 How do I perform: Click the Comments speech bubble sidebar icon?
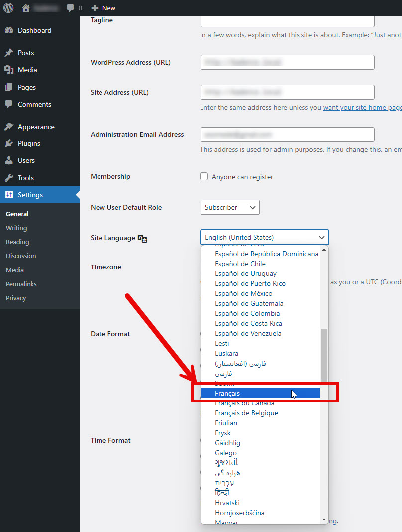coord(9,104)
